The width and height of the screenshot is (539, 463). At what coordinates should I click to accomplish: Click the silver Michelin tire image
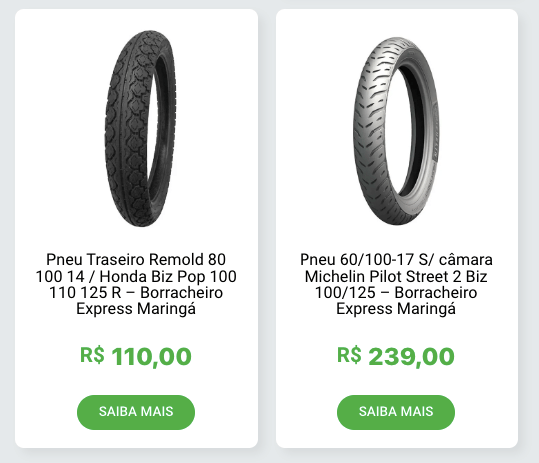[x=396, y=131]
